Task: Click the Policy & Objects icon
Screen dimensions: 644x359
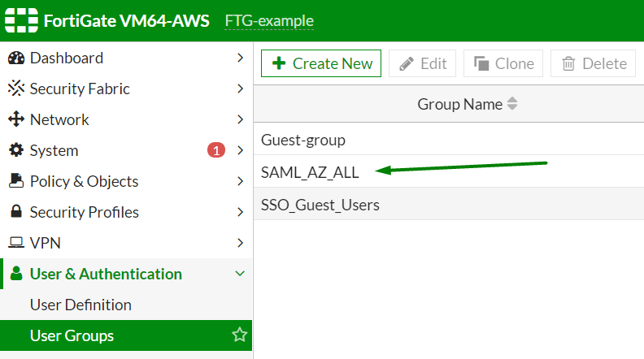Action: [15, 182]
